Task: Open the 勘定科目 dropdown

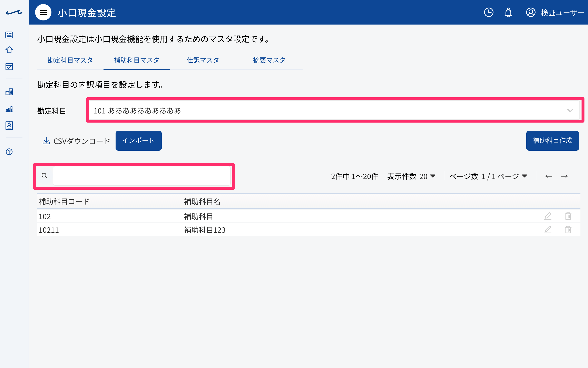Action: pos(334,110)
